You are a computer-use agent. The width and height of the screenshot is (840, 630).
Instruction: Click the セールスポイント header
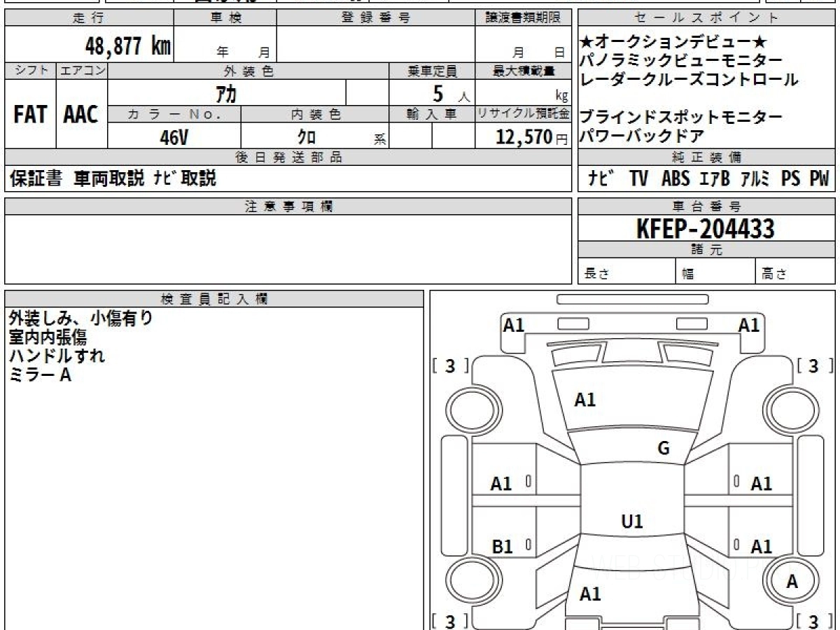[707, 18]
